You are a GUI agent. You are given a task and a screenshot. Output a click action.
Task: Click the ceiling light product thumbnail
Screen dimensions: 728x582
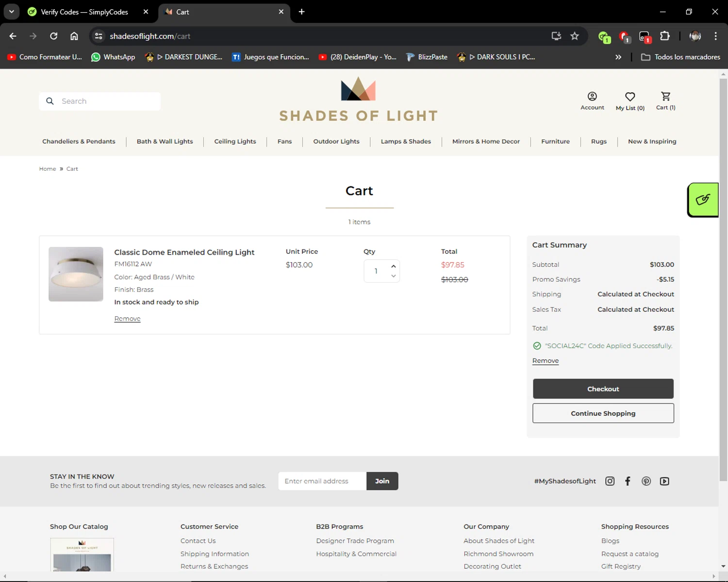[76, 274]
